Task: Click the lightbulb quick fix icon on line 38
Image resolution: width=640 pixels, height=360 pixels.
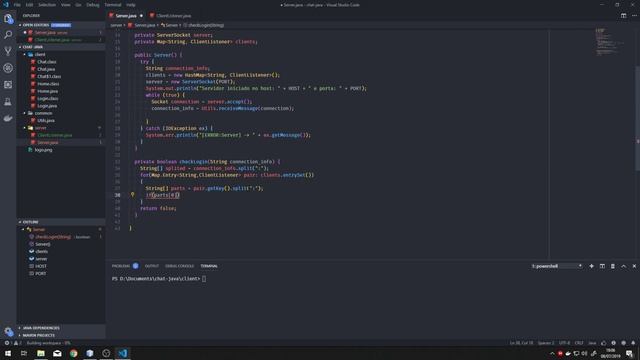Action: (132, 195)
